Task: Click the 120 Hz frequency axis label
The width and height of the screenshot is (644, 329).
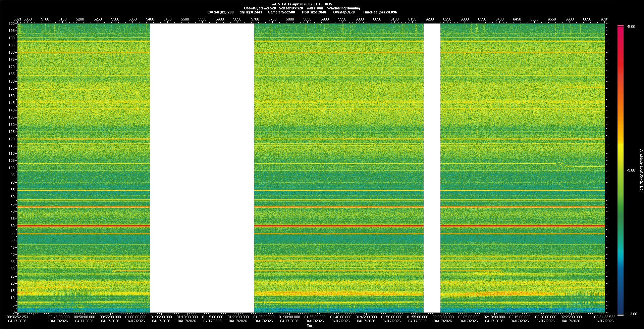Action: point(12,139)
